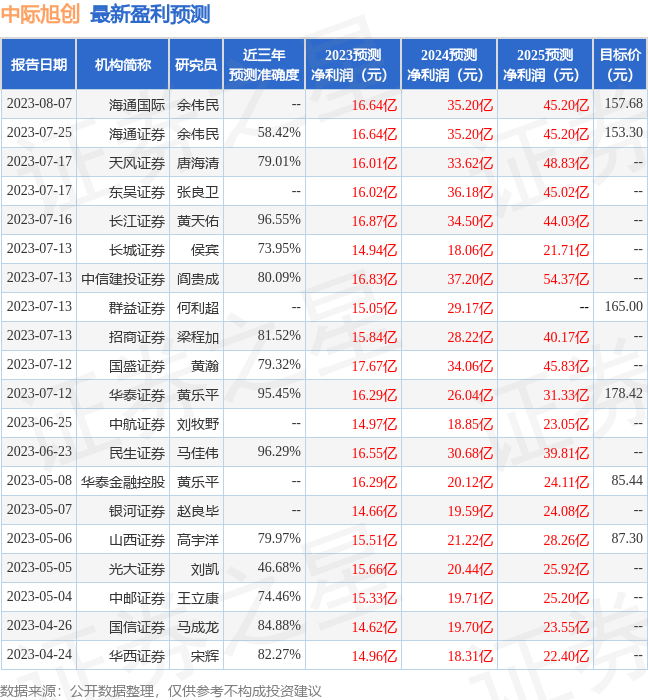Click institution 中邮证券
The width and height of the screenshot is (648, 700).
click(137, 599)
